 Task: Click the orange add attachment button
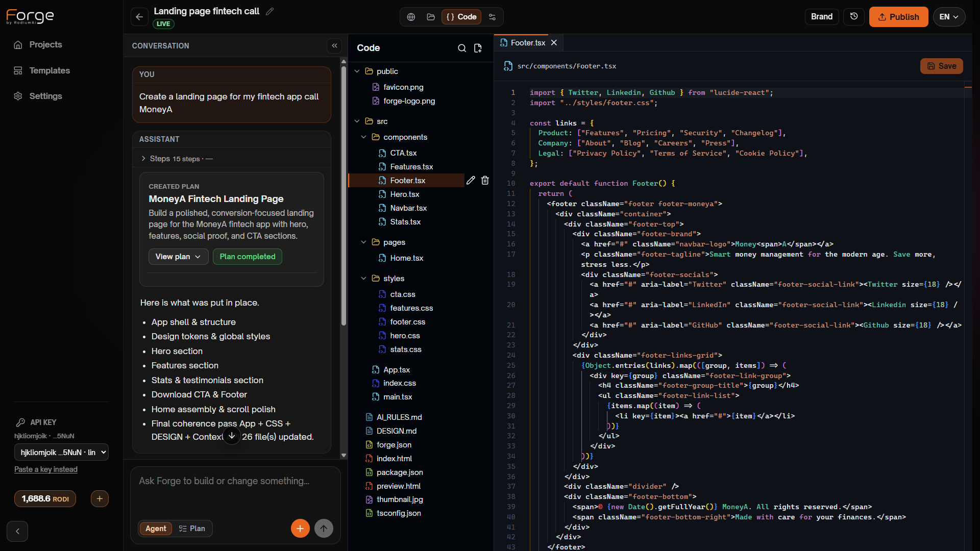click(x=300, y=529)
